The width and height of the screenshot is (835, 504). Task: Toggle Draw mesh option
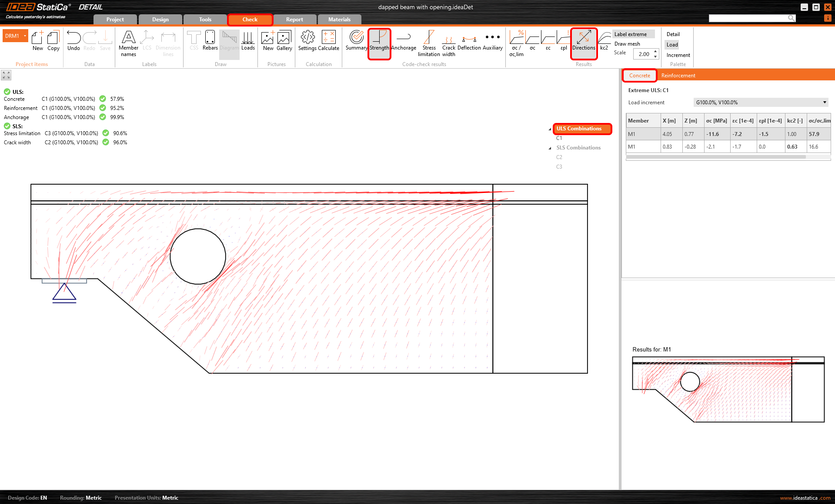click(x=627, y=44)
